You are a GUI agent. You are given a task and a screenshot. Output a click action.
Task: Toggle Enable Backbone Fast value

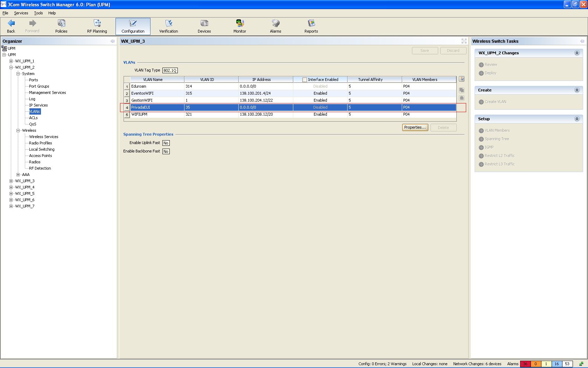click(x=166, y=151)
